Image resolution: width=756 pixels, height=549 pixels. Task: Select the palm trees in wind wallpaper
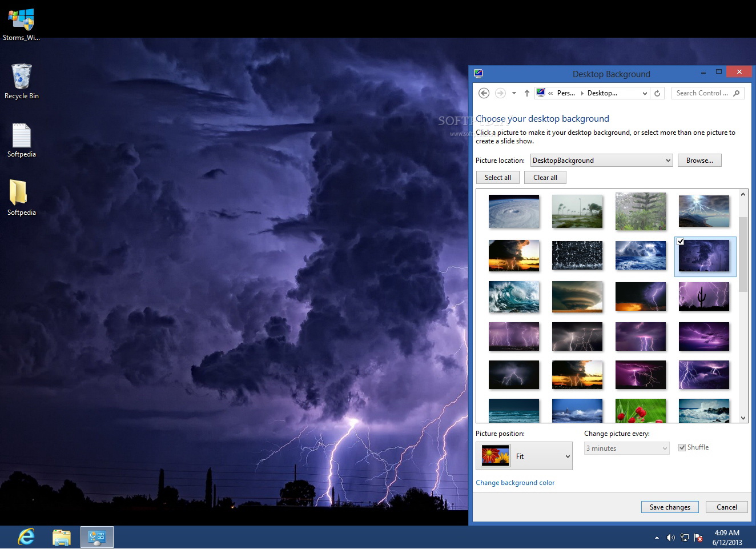coord(577,211)
